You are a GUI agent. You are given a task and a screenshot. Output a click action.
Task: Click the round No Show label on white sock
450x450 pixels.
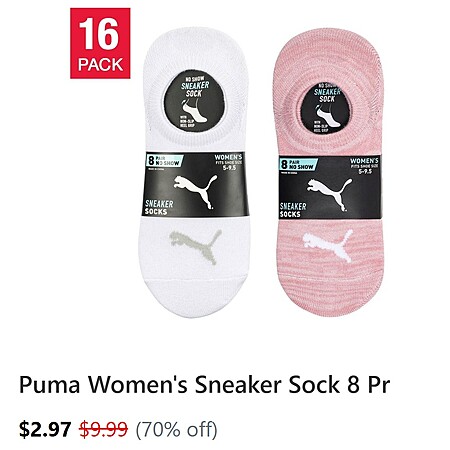pos(194,101)
